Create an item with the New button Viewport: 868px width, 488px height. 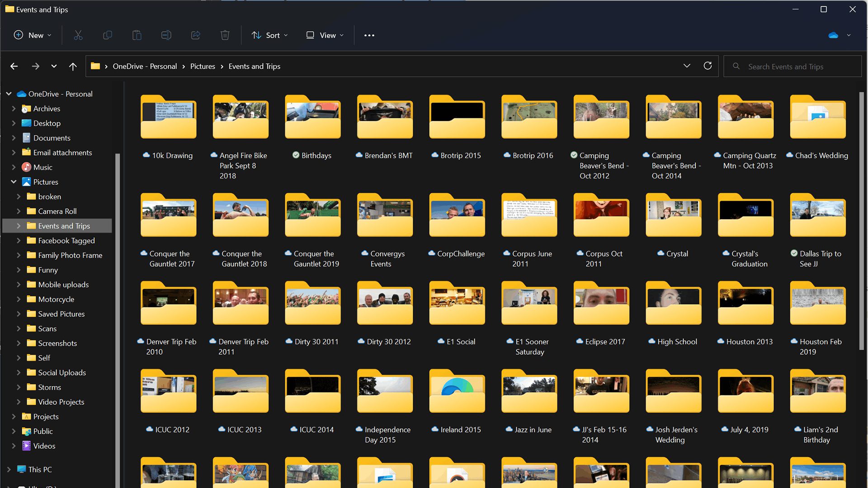31,35
